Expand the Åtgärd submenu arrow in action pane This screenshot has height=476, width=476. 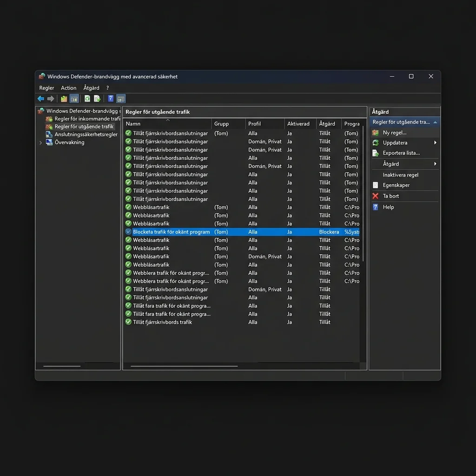435,164
